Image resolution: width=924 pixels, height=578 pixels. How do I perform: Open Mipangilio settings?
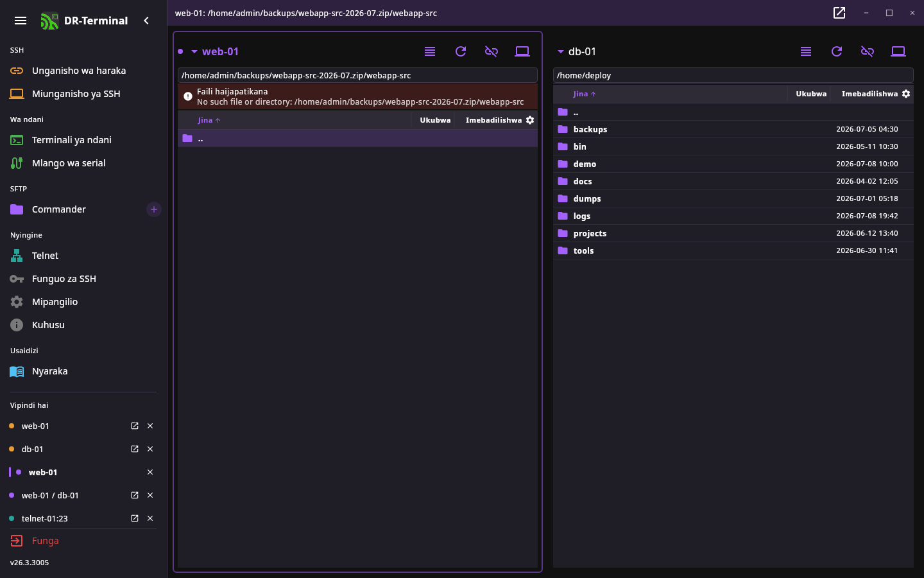(x=83, y=302)
